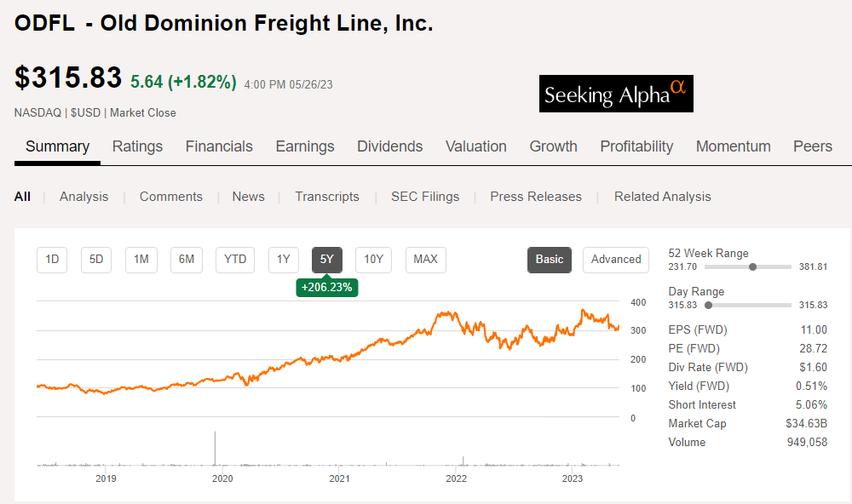
Task: View Press Releases section
Action: point(535,197)
